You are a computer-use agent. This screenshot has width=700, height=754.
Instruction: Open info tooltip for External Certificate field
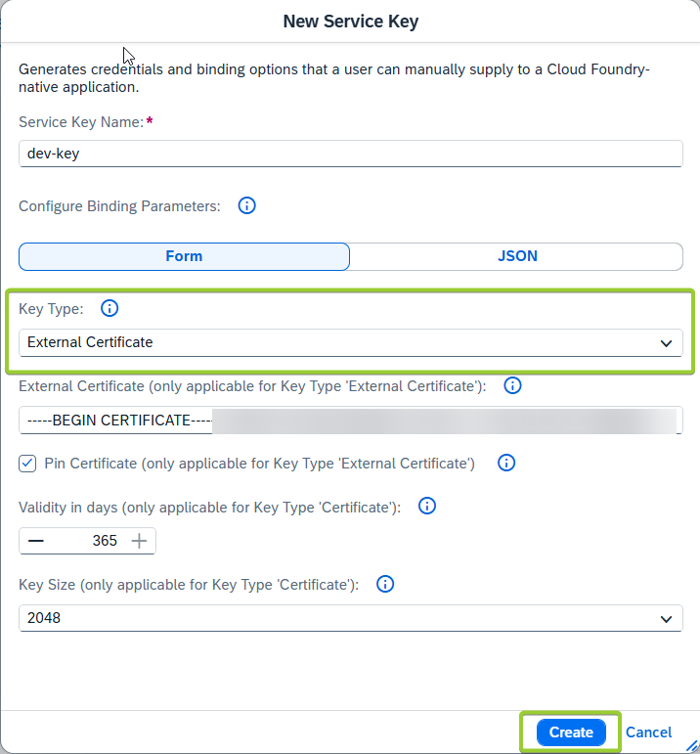pos(512,386)
